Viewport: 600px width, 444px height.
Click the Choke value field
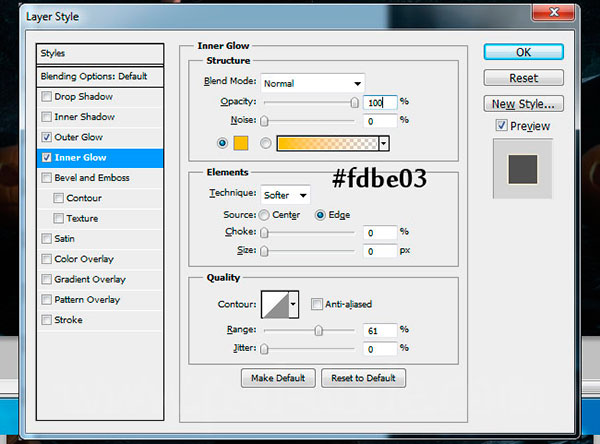click(380, 233)
